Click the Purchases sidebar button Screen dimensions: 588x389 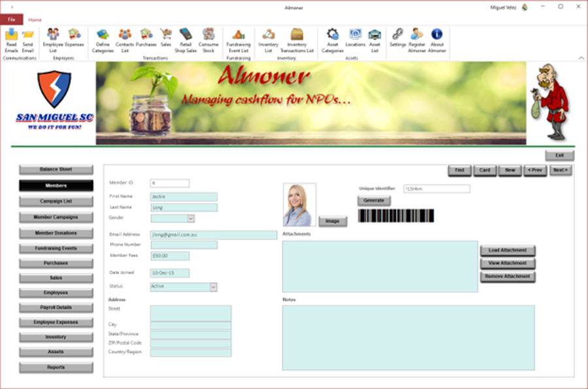tap(56, 263)
